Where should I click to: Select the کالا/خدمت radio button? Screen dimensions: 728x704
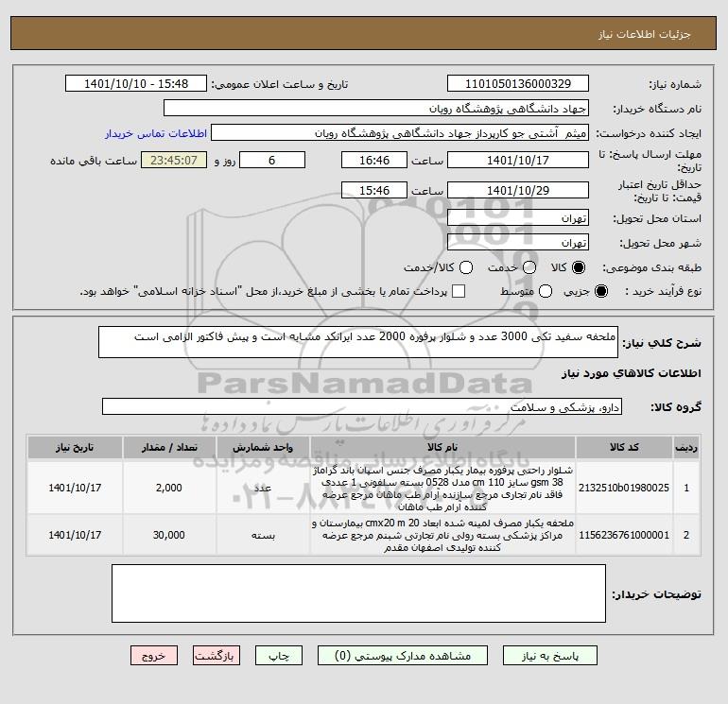coord(466,267)
